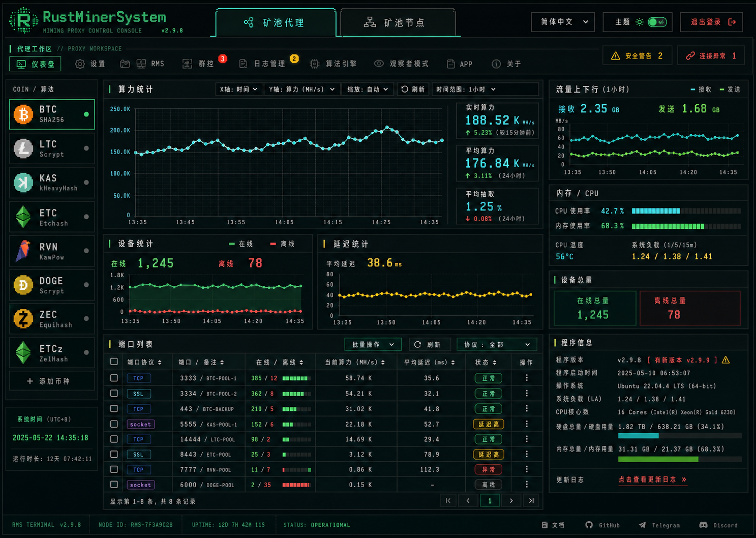The image size is (756, 538).
Task: Switch to the 矿池节点 tab
Action: [x=397, y=23]
